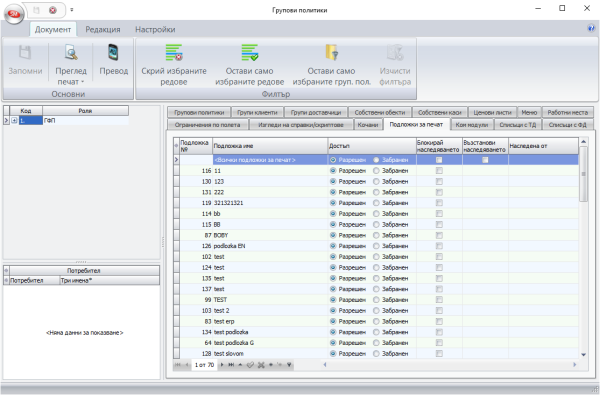Open the Изгледи на справки/скриптове tab
This screenshot has height=395, width=600.
tap(300, 125)
